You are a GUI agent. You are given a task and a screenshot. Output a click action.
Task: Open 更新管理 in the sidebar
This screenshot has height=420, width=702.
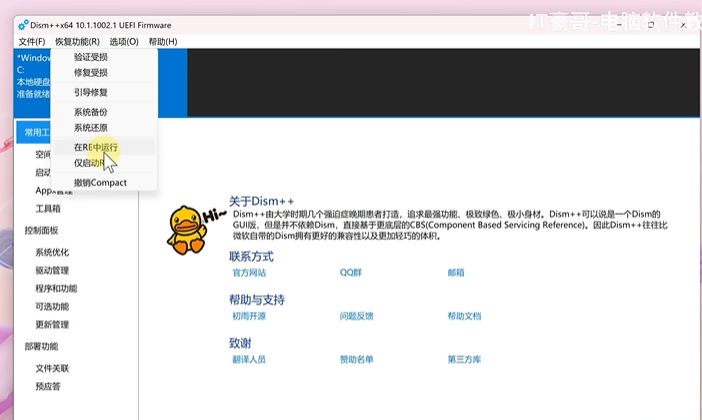52,325
